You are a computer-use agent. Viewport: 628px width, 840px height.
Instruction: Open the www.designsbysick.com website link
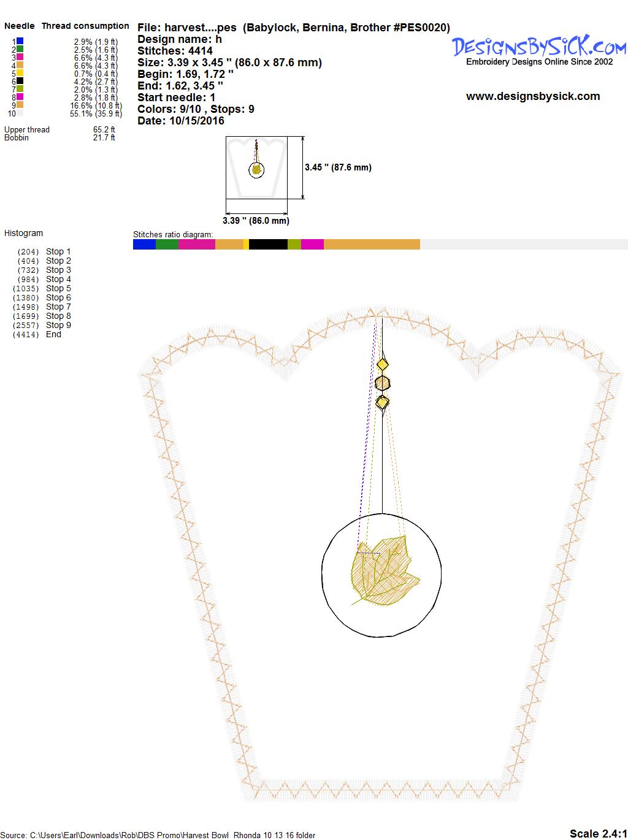click(x=532, y=96)
